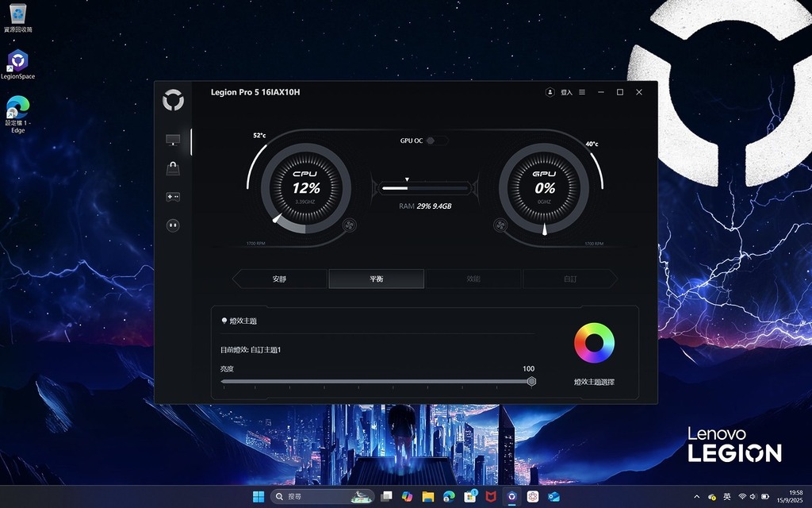Image resolution: width=812 pixels, height=508 pixels.
Task: Click the brightness slider handle
Action: point(531,382)
